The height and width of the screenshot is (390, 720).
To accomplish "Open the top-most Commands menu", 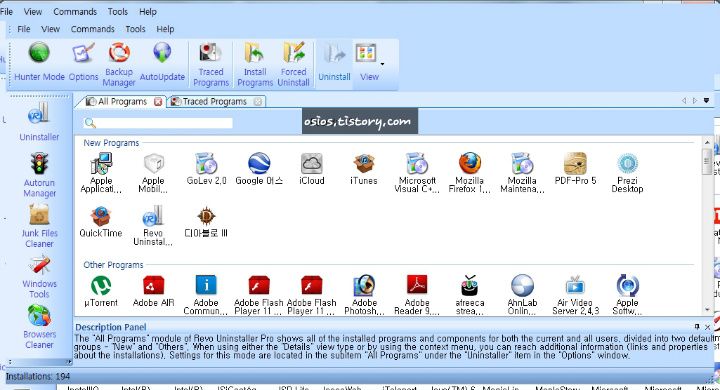I will pos(75,11).
